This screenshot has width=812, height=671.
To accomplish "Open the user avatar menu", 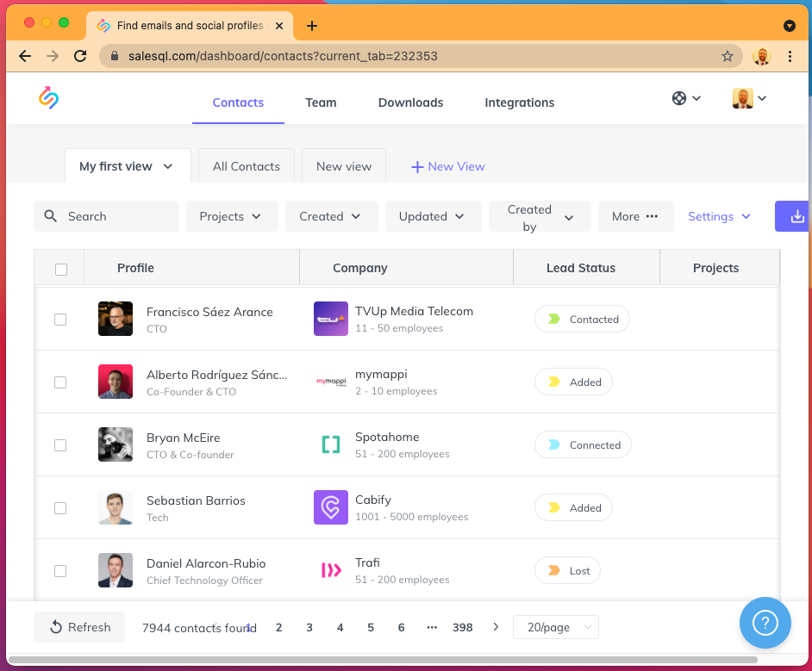I will [x=743, y=98].
